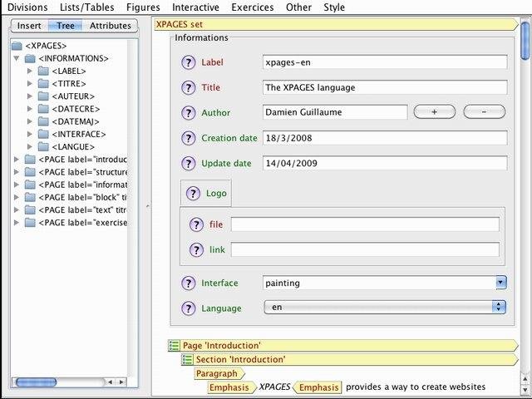Image resolution: width=532 pixels, height=399 pixels.
Task: Expand the PAGE label="block" node
Action: tap(17, 197)
